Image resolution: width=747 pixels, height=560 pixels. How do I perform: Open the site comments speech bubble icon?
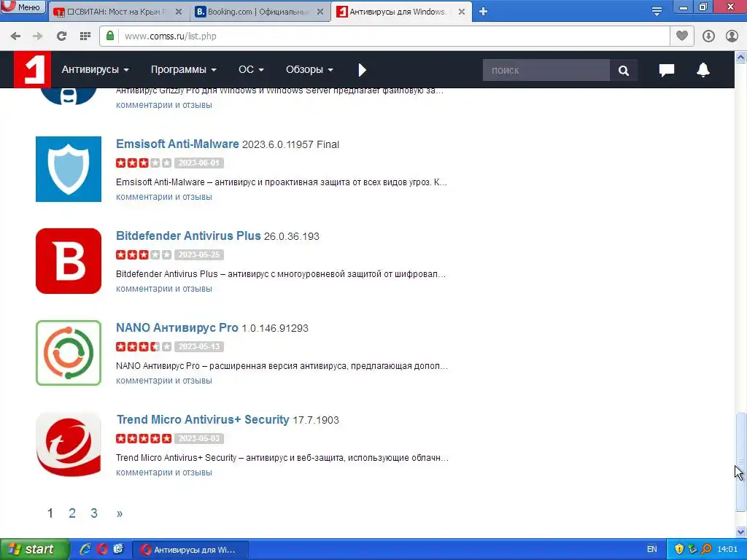(667, 70)
